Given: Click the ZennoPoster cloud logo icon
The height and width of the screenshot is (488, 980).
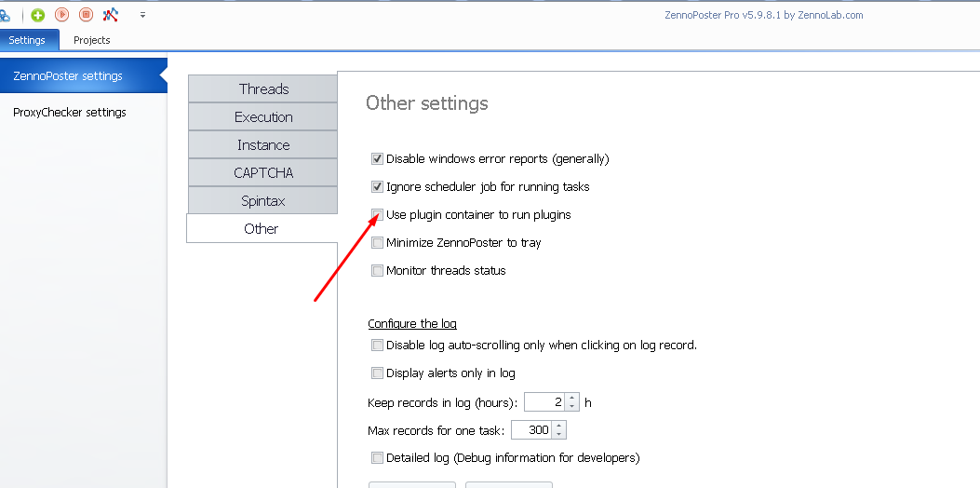Looking at the screenshot, I should point(5,14).
